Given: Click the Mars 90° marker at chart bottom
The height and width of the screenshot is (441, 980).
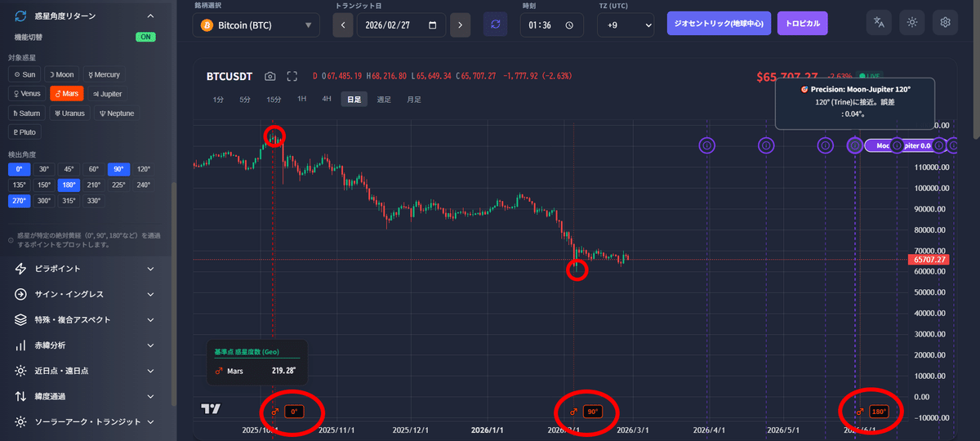Looking at the screenshot, I should click(593, 412).
